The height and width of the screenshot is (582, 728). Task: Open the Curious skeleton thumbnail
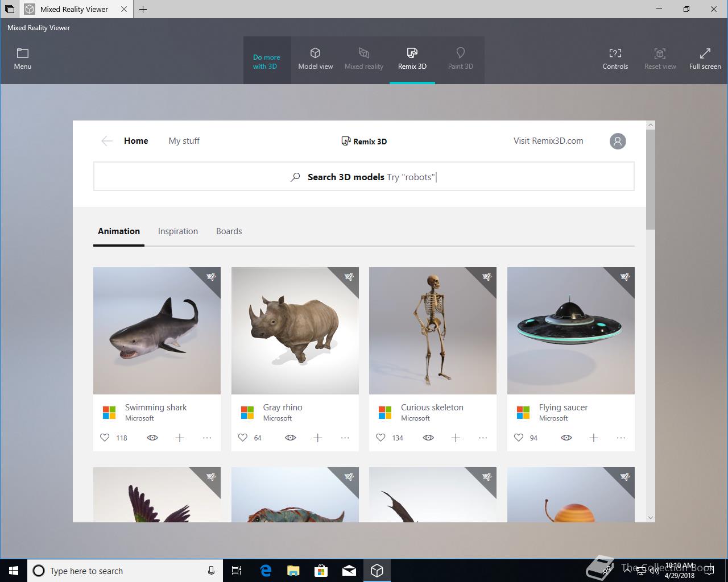pos(433,331)
